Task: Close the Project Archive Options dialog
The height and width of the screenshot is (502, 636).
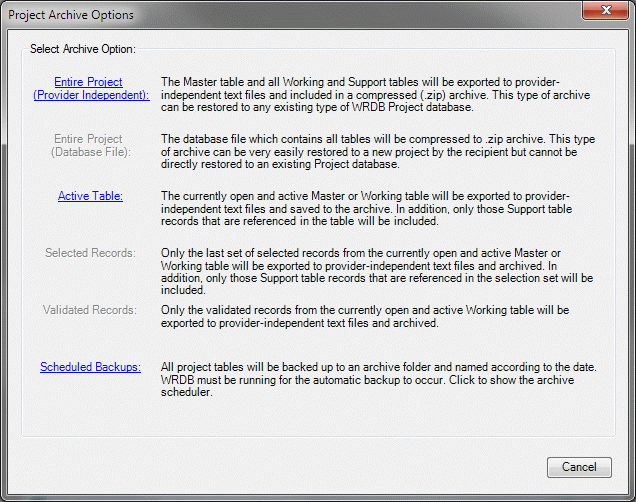Action: pyautogui.click(x=603, y=14)
